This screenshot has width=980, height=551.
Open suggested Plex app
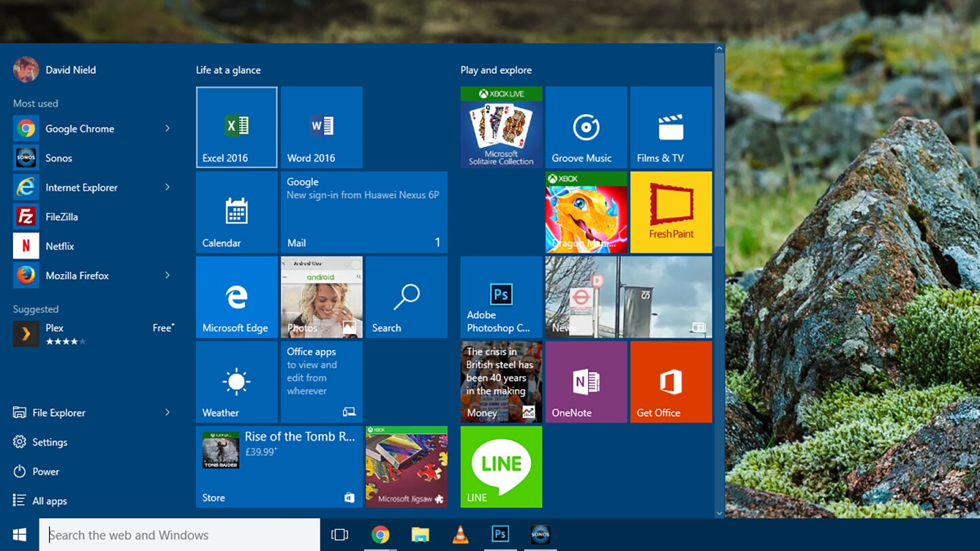click(94, 334)
